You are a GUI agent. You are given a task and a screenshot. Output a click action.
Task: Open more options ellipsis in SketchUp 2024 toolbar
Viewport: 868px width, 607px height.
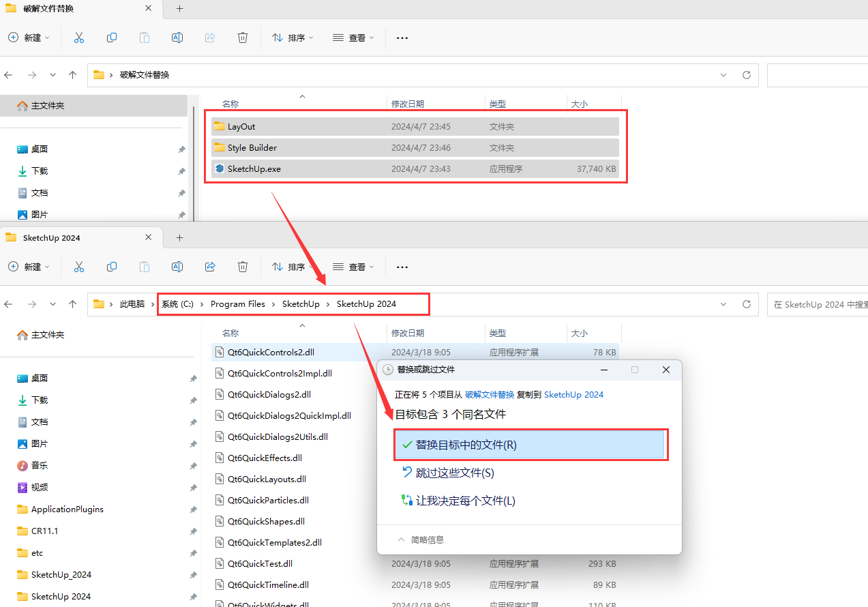coord(402,267)
